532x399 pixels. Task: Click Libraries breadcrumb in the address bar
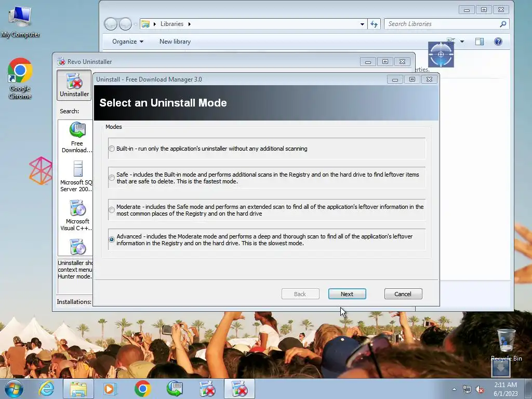click(171, 24)
